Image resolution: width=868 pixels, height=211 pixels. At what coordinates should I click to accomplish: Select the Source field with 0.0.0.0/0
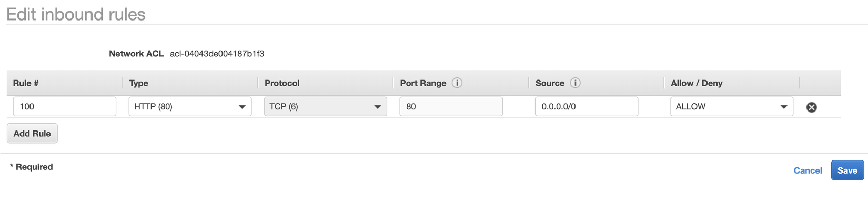586,106
